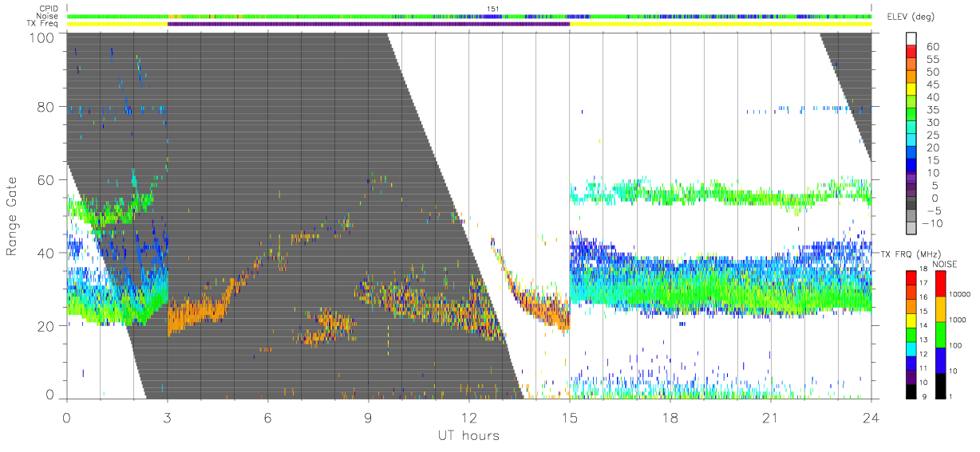Image resolution: width=980 pixels, height=452 pixels.
Task: Select the black bottom segment of TX FRQ bar
Action: point(911,391)
